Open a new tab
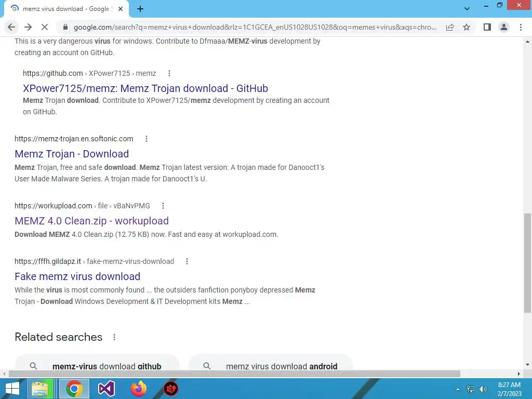Image resolution: width=532 pixels, height=399 pixels. [140, 9]
